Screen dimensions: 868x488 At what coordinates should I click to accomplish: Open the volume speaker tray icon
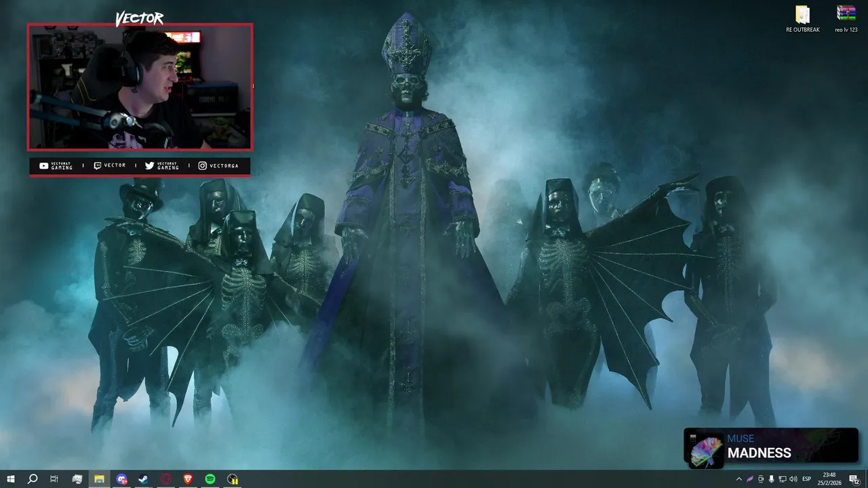coord(793,479)
